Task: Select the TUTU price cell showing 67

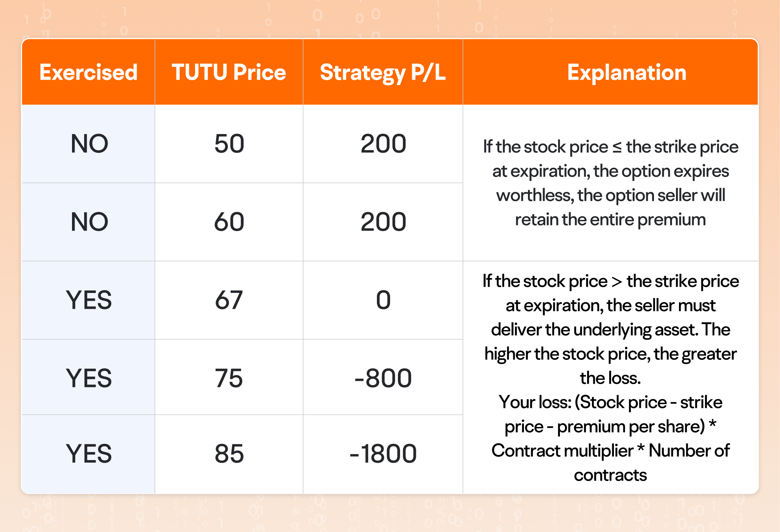Action: click(x=229, y=300)
